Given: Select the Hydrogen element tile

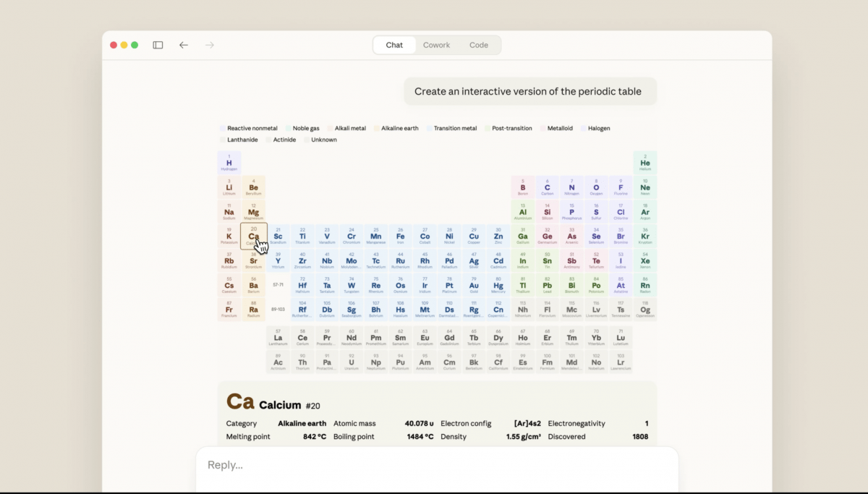Looking at the screenshot, I should (229, 163).
